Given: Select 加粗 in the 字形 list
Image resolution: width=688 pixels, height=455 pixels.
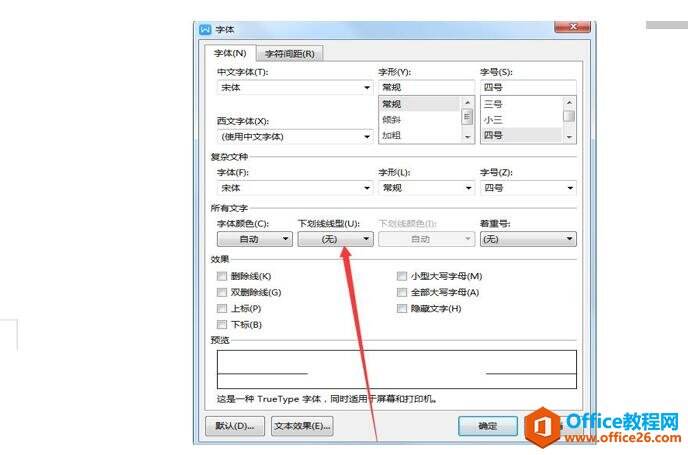Looking at the screenshot, I should point(419,135).
